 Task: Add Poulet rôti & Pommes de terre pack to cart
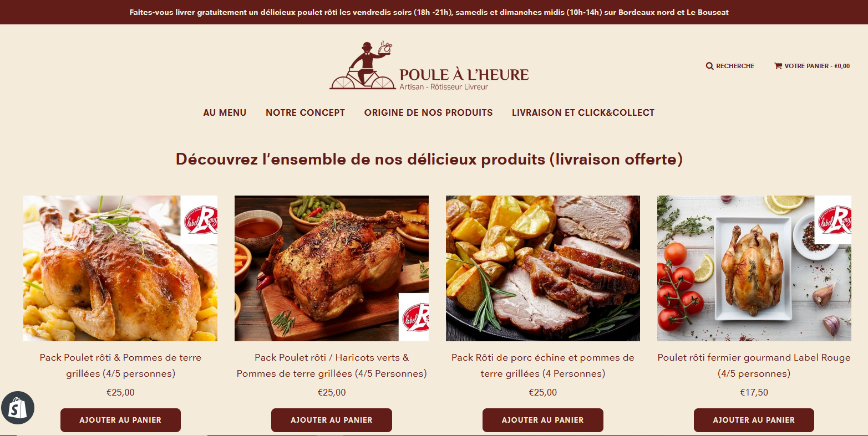120,420
